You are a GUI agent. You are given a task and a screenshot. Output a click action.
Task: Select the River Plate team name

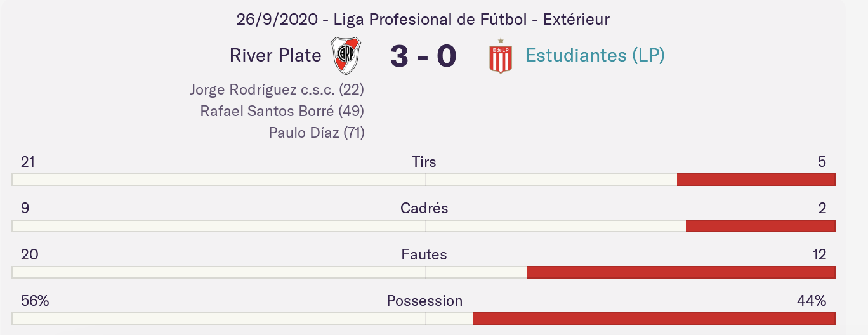[x=275, y=55]
